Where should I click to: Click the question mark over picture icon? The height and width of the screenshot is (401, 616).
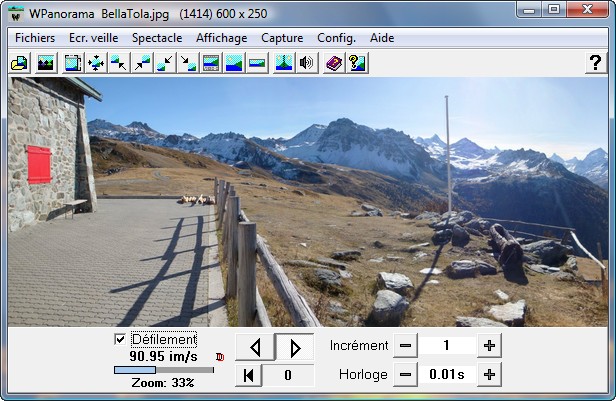pos(357,63)
